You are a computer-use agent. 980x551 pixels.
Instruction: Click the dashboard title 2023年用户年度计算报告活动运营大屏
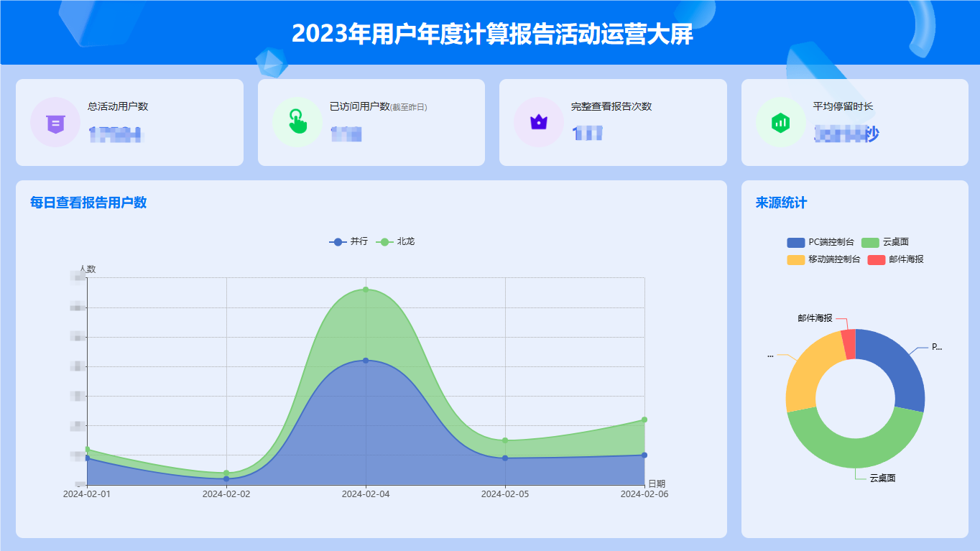pos(492,34)
